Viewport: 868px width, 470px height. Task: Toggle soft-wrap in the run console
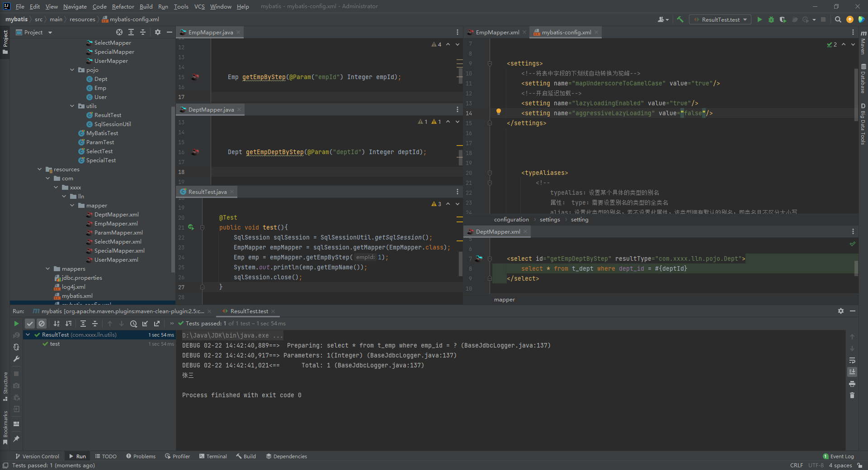(x=852, y=360)
